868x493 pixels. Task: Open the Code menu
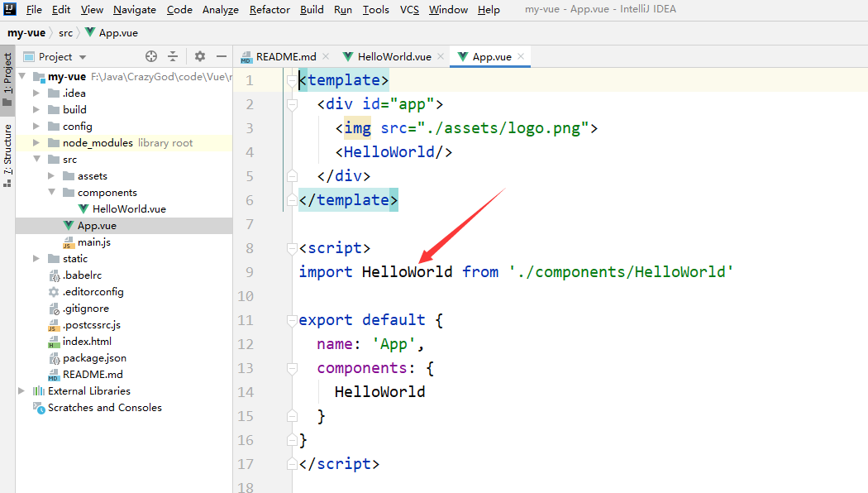click(179, 9)
